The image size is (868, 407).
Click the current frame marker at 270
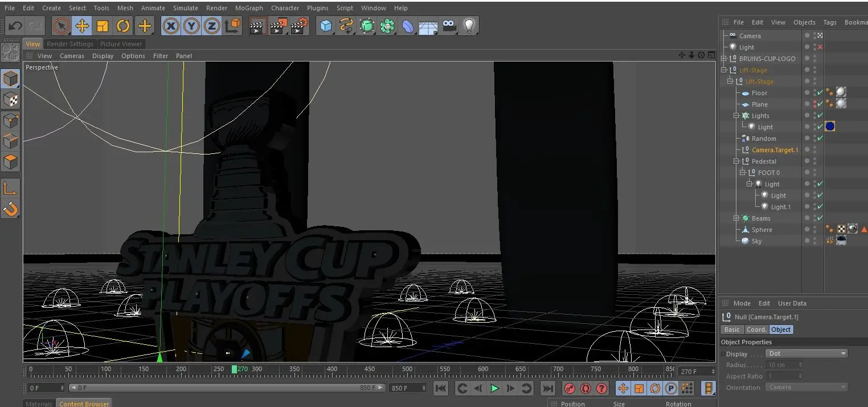[234, 369]
